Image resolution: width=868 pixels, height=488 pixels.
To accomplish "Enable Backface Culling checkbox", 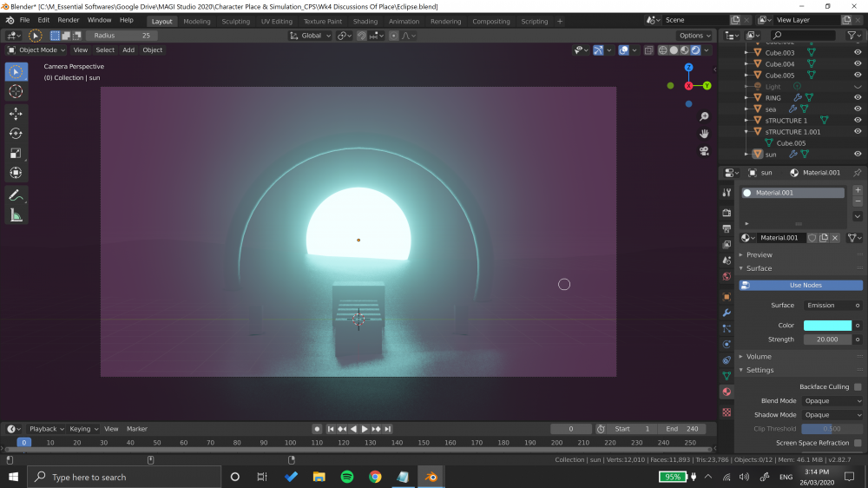I will pyautogui.click(x=858, y=386).
